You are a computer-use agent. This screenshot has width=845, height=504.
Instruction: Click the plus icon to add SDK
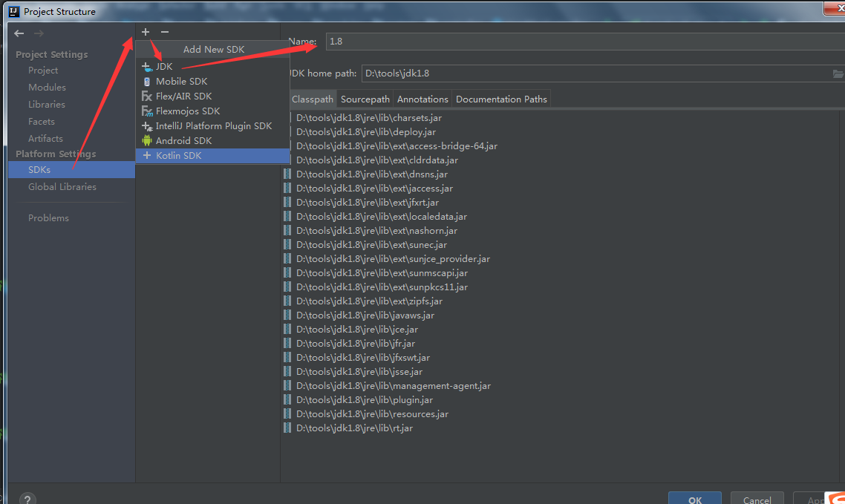[146, 33]
